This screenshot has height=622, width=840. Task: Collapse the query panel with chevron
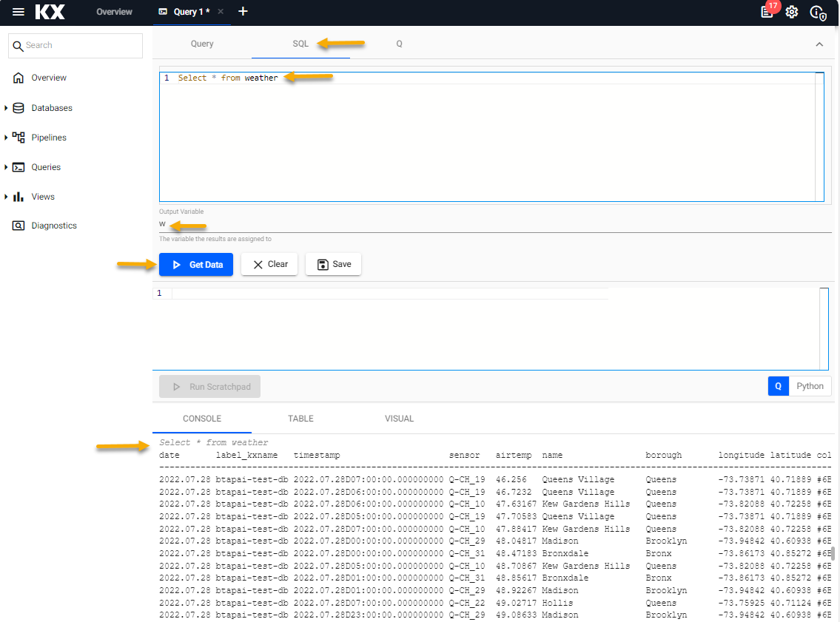click(819, 44)
